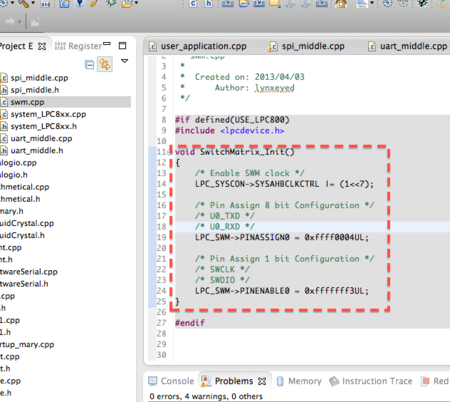Click the U0_RXD comment line
The image size is (450, 402).
point(225,227)
